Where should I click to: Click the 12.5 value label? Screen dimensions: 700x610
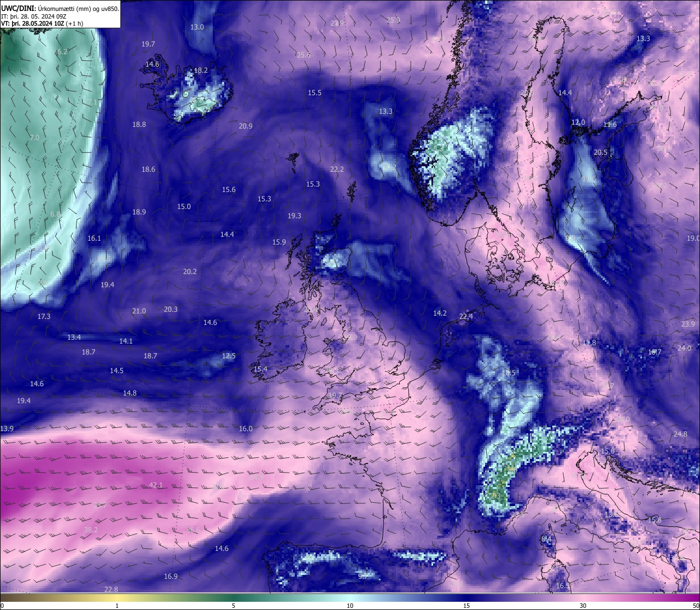229,356
